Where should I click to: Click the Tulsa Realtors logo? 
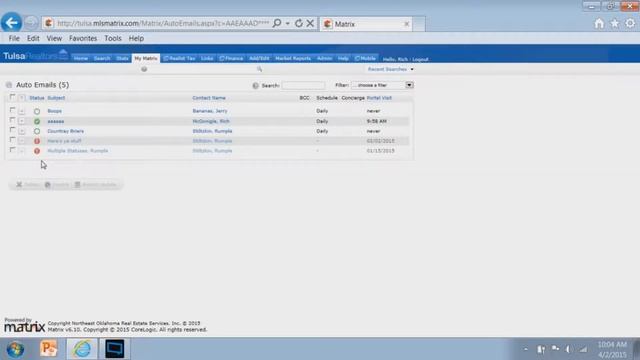(36, 55)
